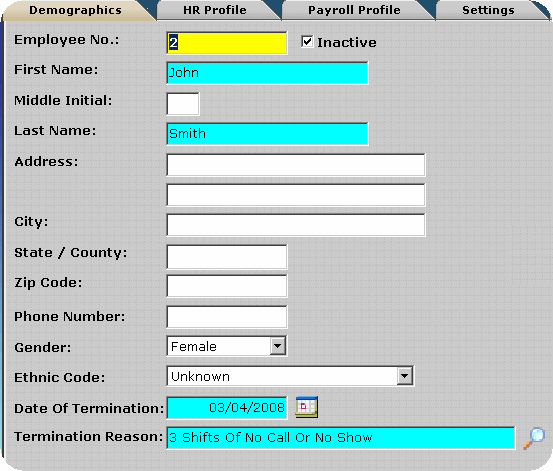Image resolution: width=553 pixels, height=471 pixels.
Task: Click the first Address line field
Action: click(296, 165)
